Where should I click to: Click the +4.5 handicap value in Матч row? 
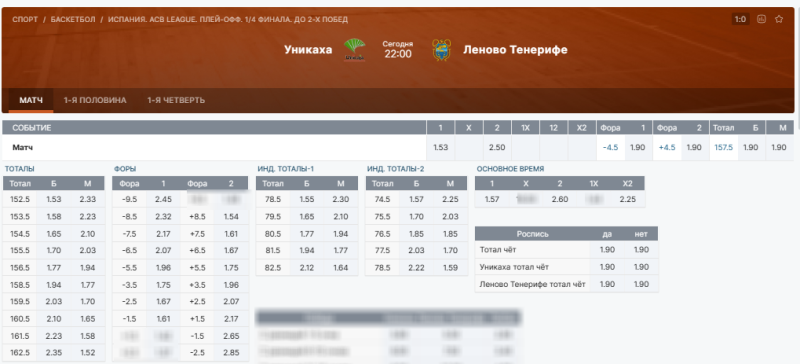[667, 148]
